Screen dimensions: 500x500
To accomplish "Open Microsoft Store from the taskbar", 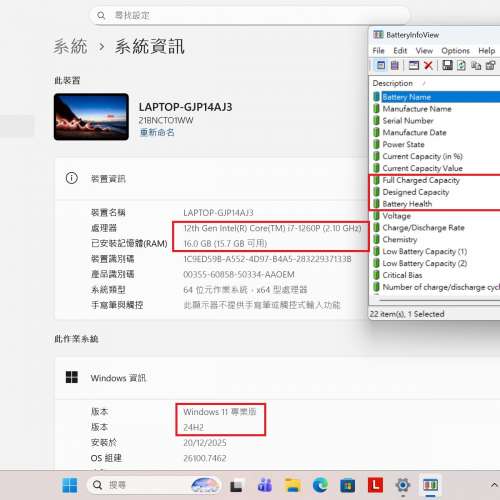I will tap(347, 485).
